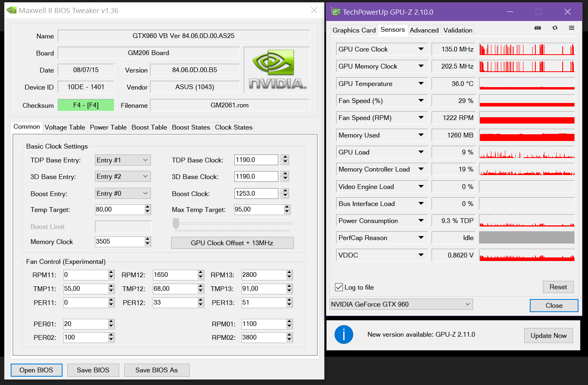Select the Sensors tab in GPU-Z

tap(392, 30)
